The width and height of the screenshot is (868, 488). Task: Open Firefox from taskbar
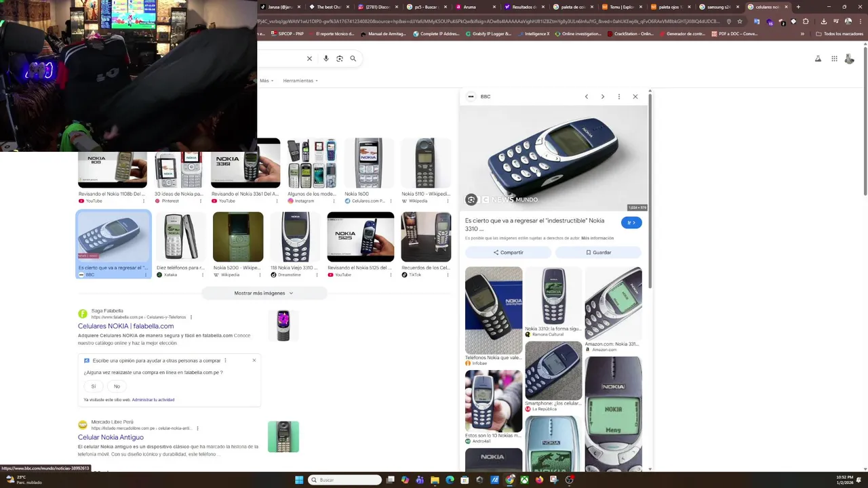(539, 480)
